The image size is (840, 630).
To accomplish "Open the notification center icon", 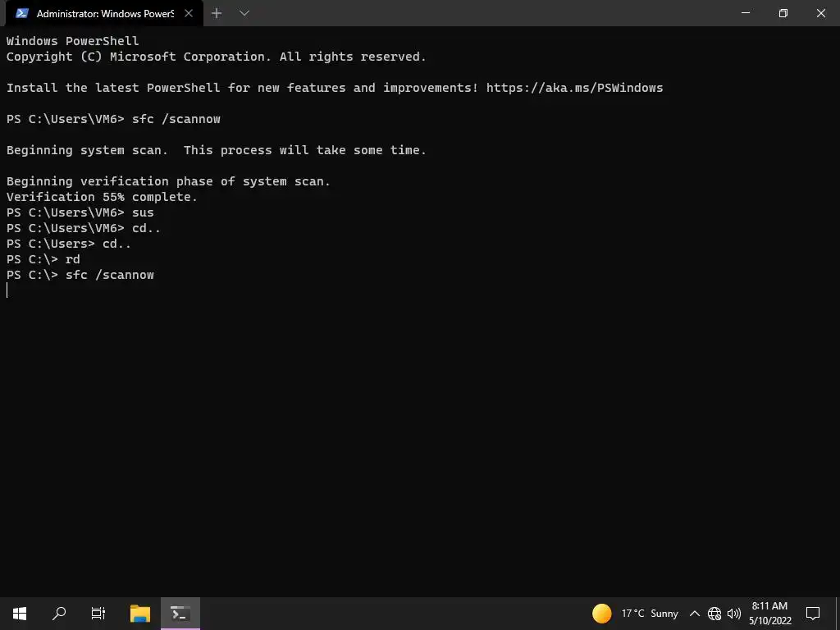I will click(x=813, y=614).
